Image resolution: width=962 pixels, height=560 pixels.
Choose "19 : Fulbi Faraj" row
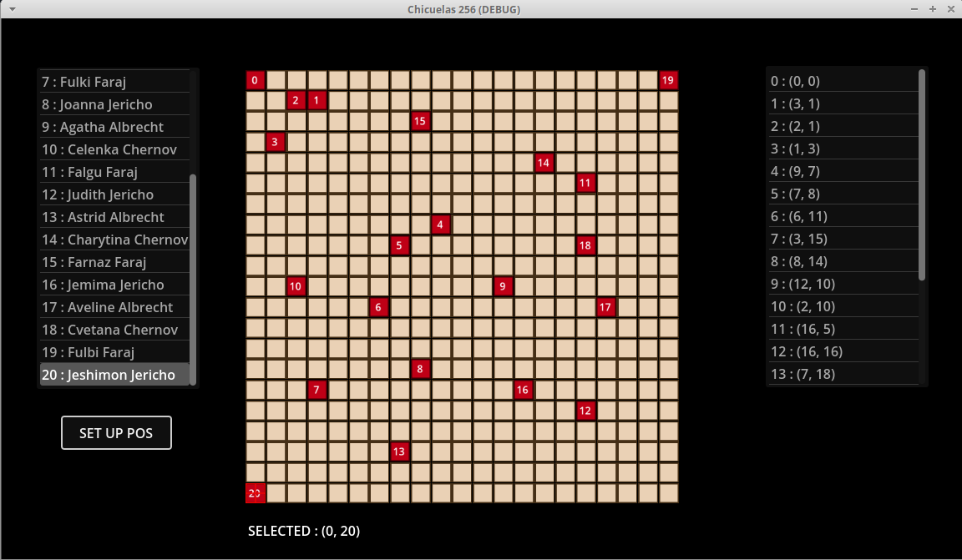tap(114, 352)
